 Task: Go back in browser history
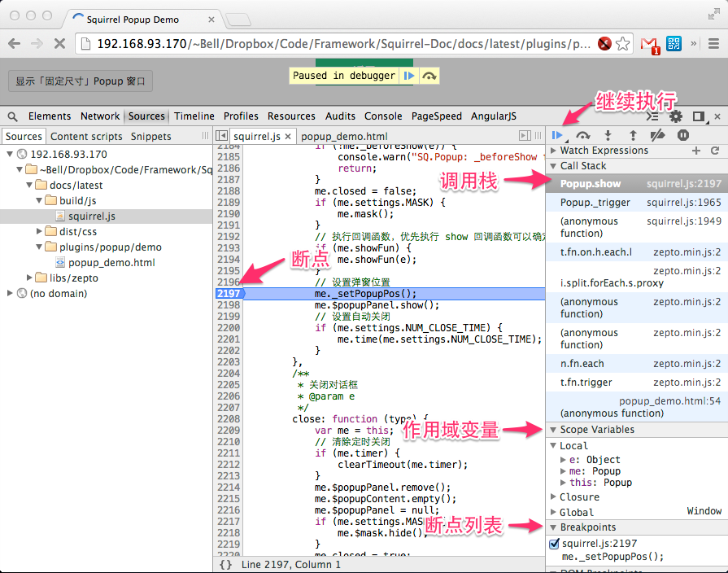click(x=15, y=44)
